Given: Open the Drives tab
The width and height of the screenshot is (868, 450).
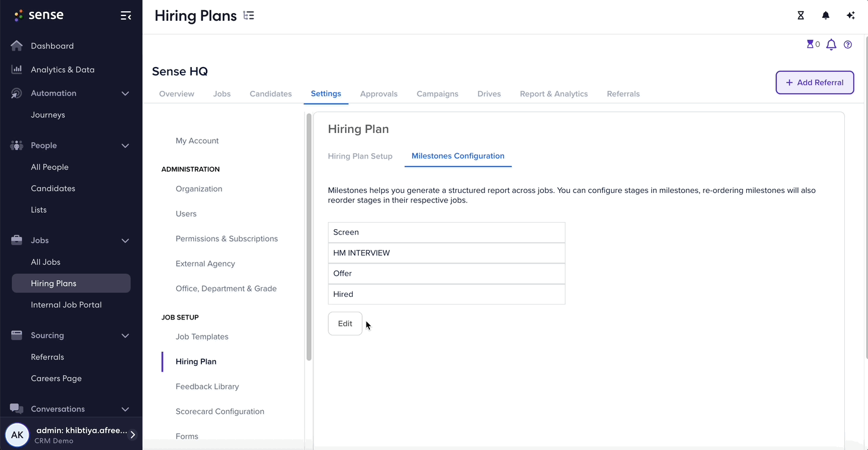Looking at the screenshot, I should pos(489,94).
